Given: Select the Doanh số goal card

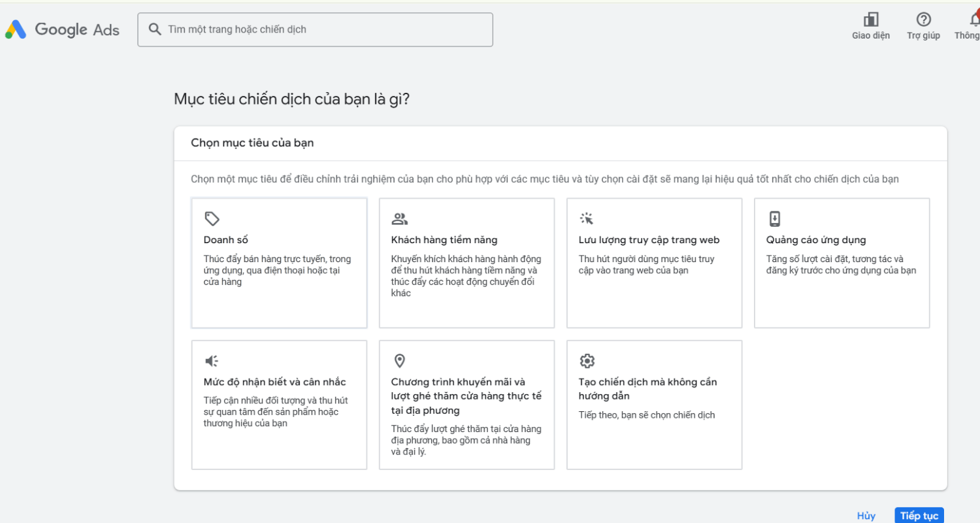Looking at the screenshot, I should point(279,263).
